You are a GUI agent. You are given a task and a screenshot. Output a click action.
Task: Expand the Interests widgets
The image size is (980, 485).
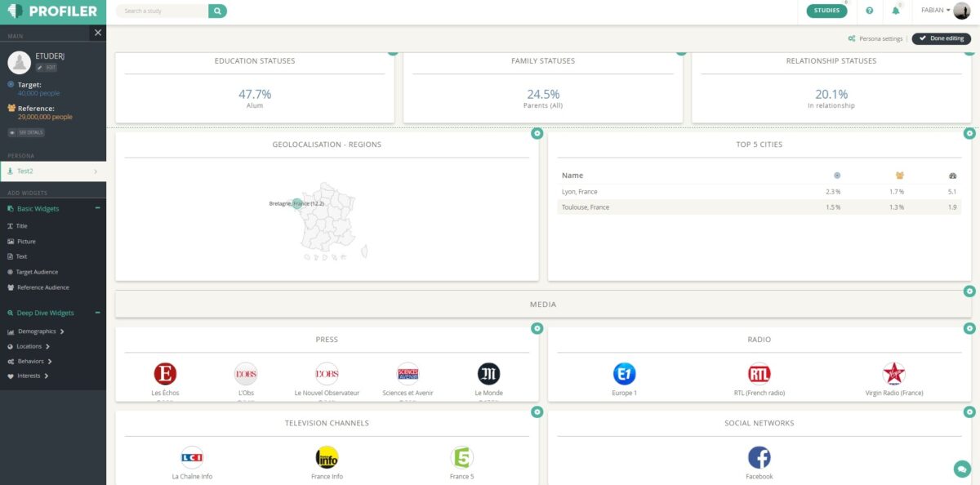point(28,376)
